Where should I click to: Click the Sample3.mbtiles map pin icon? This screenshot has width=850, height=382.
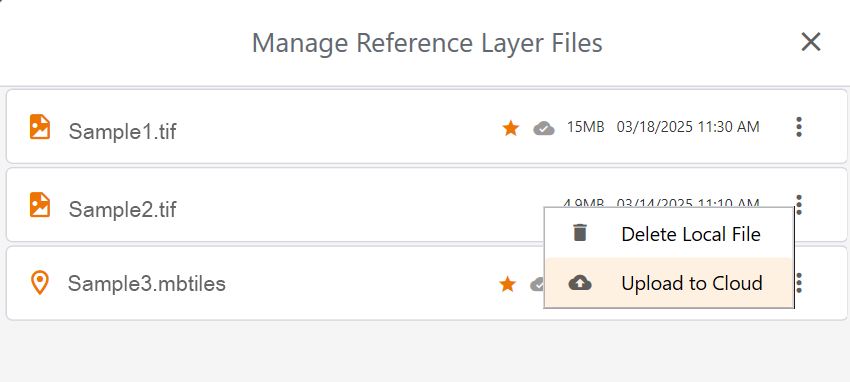40,283
